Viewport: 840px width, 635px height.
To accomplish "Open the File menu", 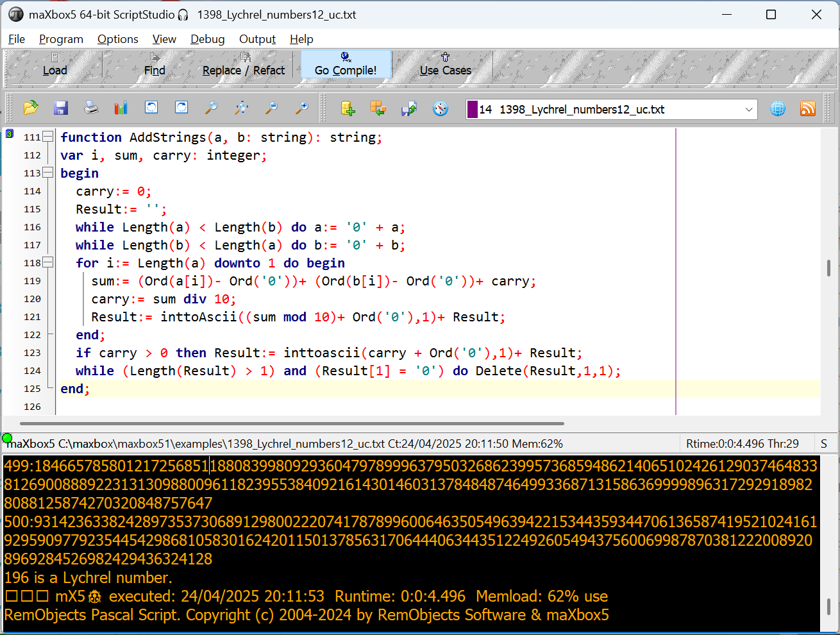I will [x=17, y=39].
